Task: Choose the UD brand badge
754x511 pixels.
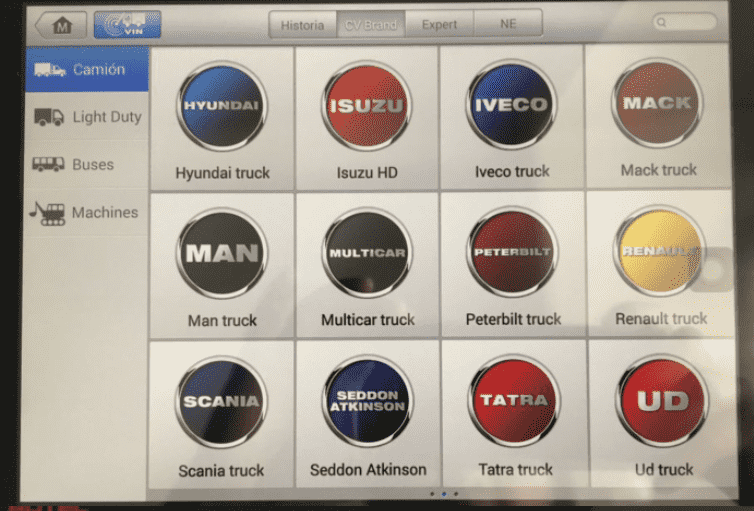Action: point(663,400)
